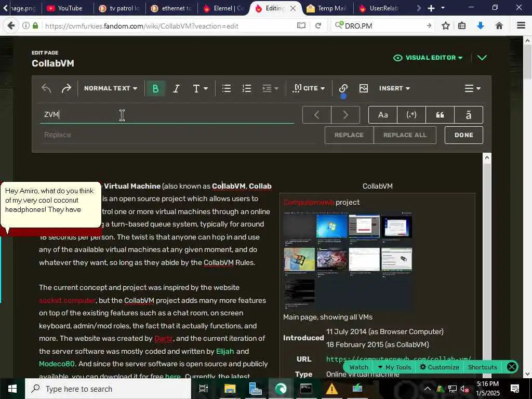Image resolution: width=532 pixels, height=399 pixels.
Task: Open the Normal Text paragraph format dropdown
Action: (x=111, y=88)
